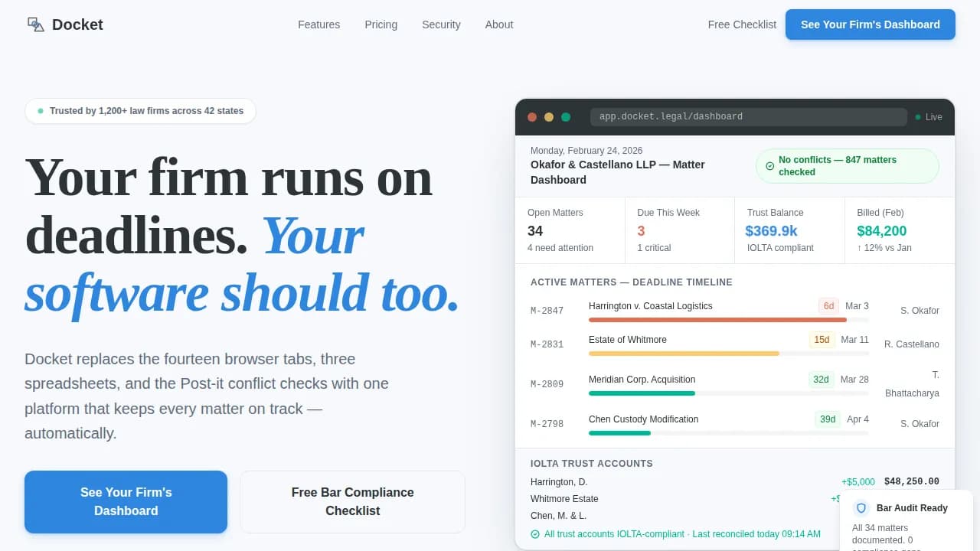Click the Trust Balance stat card
The height and width of the screenshot is (551, 980).
click(x=789, y=230)
